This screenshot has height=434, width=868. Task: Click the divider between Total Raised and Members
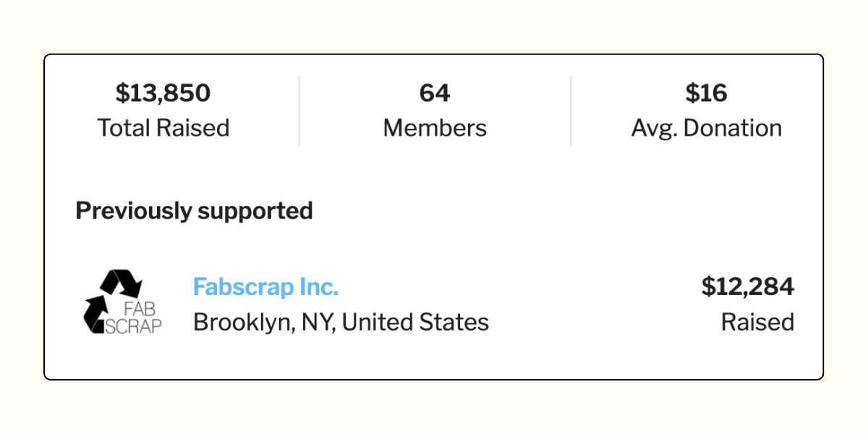click(x=299, y=111)
